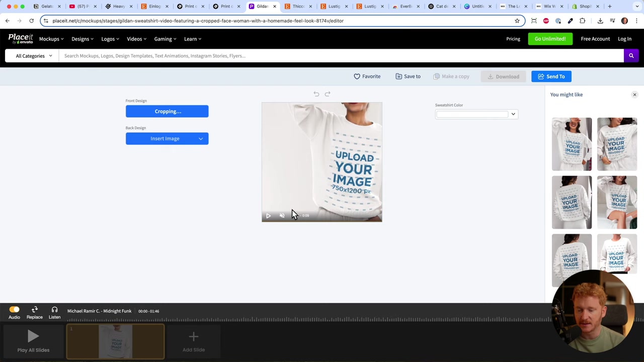Open a new browser tab with plus

pyautogui.click(x=609, y=7)
